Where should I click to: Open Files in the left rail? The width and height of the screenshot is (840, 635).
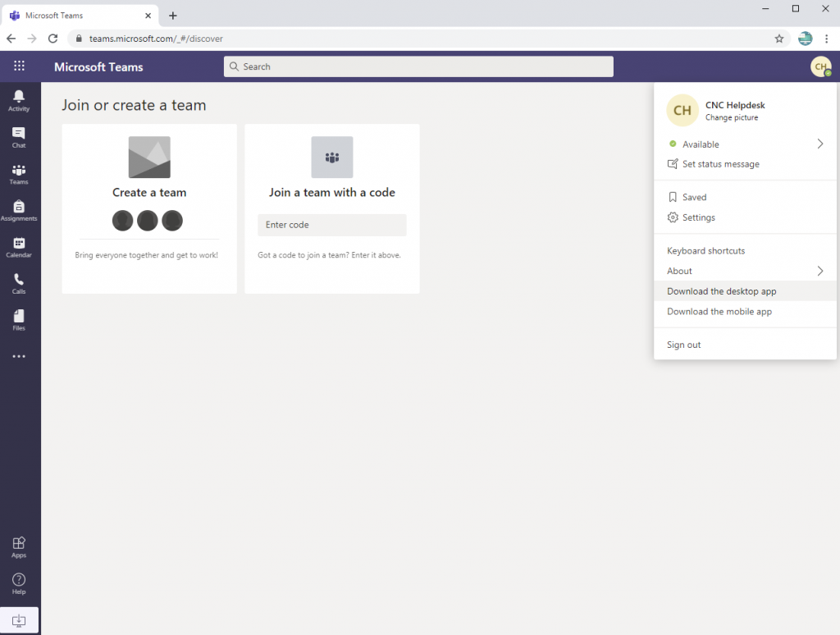pos(19,320)
